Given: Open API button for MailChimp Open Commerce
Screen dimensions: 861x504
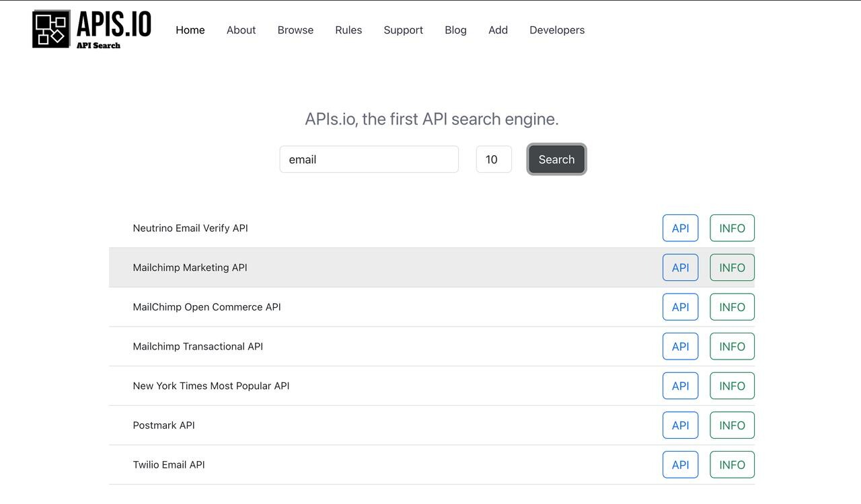Looking at the screenshot, I should [680, 307].
